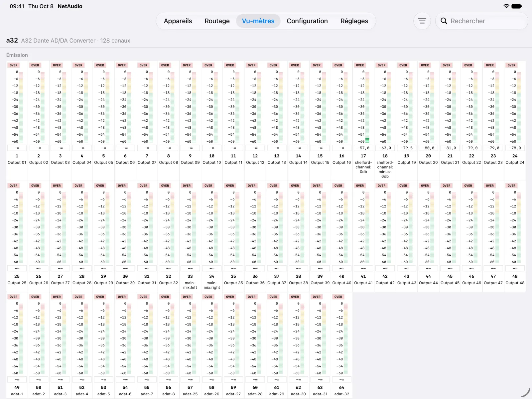This screenshot has width=532, height=399.
Task: Click the -57,0 peak value readout
Action: 363,148
